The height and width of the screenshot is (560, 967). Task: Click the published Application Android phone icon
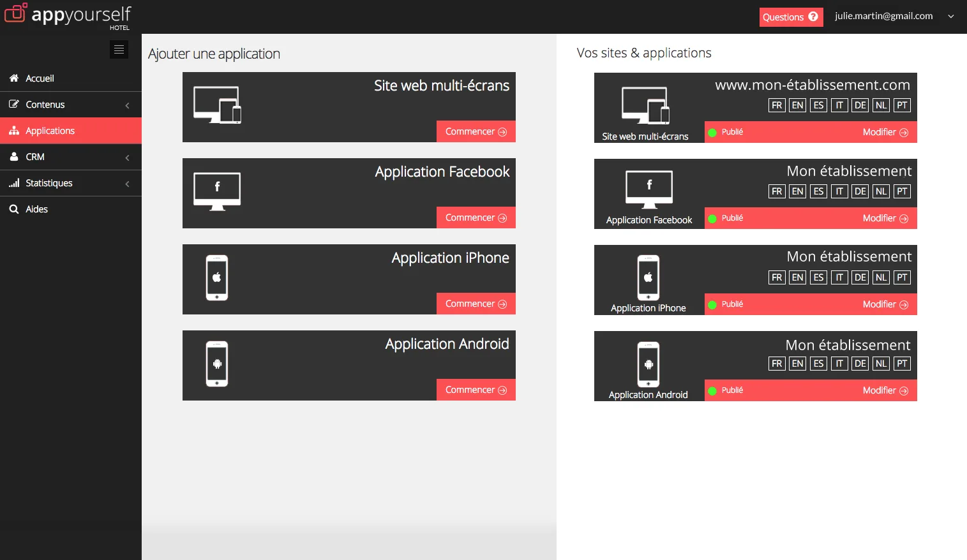[x=648, y=364]
